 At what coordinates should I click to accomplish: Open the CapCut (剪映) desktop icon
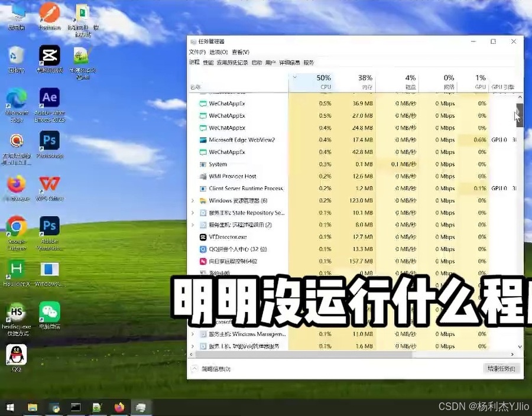coord(50,59)
